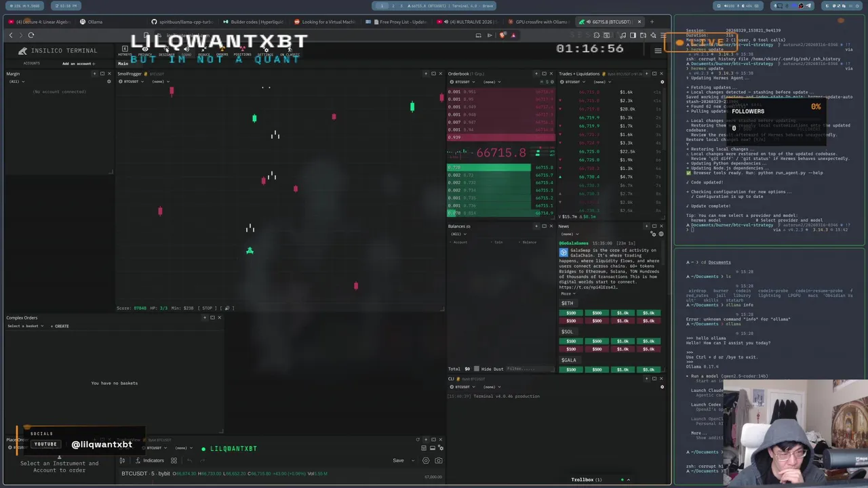Add a widget via the SmolFrogger plus icon
The width and height of the screenshot is (868, 488).
click(426, 73)
